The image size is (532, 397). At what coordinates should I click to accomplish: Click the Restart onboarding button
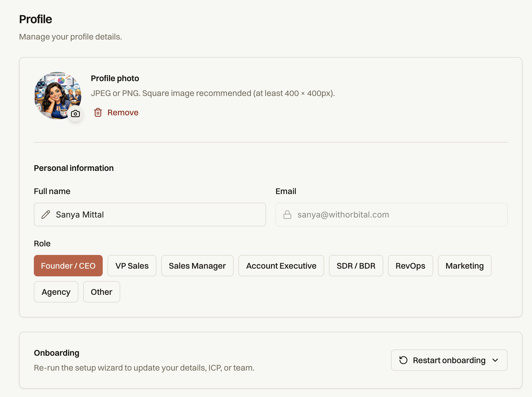tap(449, 360)
